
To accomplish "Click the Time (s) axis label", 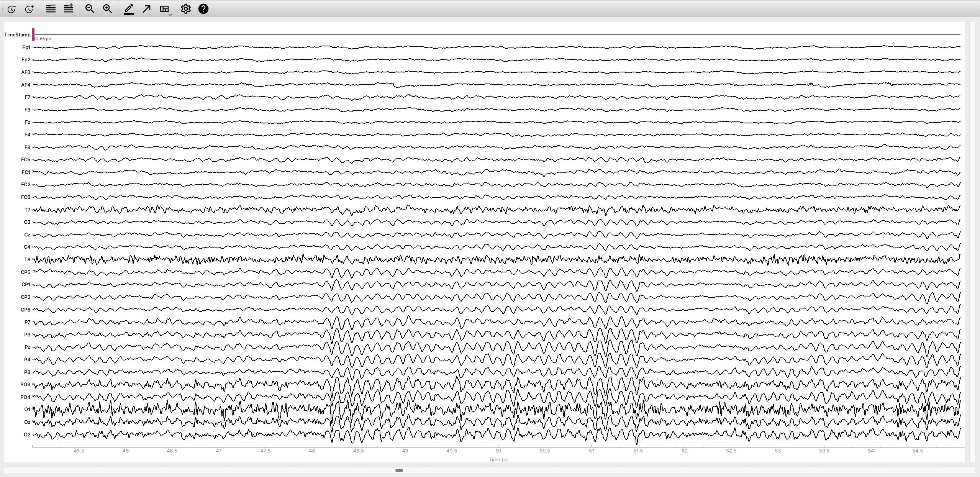I will pyautogui.click(x=498, y=459).
